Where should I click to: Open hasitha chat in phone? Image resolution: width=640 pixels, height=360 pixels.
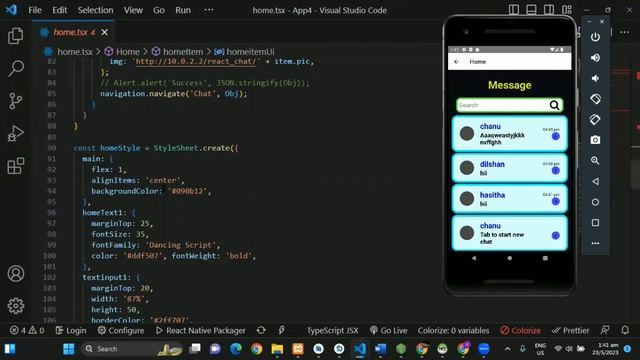click(509, 198)
